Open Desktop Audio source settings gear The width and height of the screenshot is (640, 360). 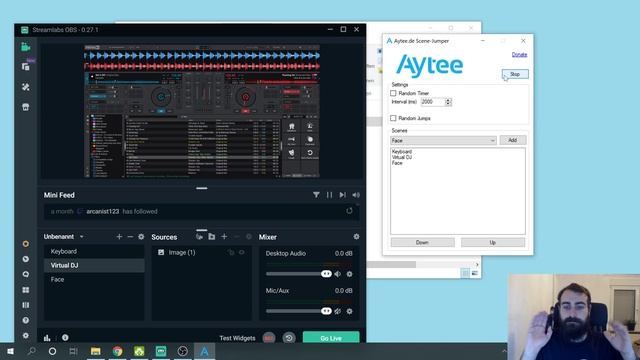[349, 274]
